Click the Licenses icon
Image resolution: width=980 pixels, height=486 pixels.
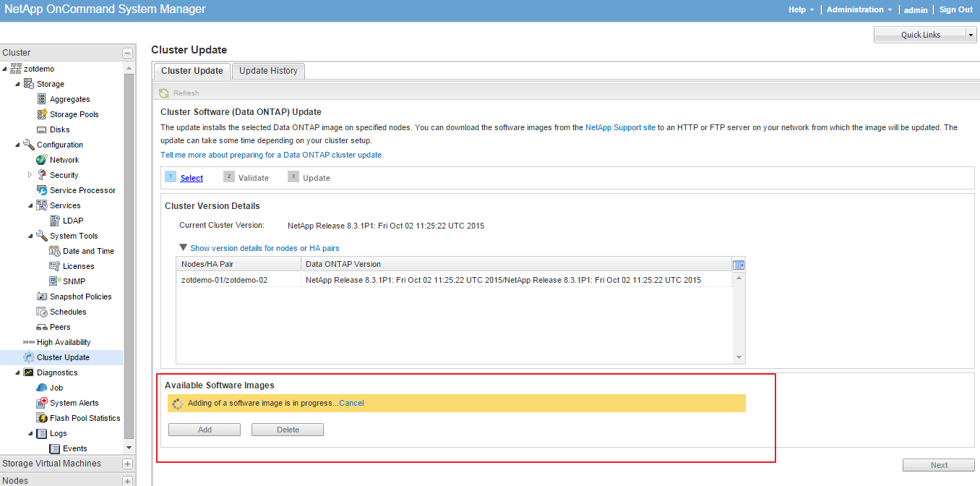(x=55, y=266)
